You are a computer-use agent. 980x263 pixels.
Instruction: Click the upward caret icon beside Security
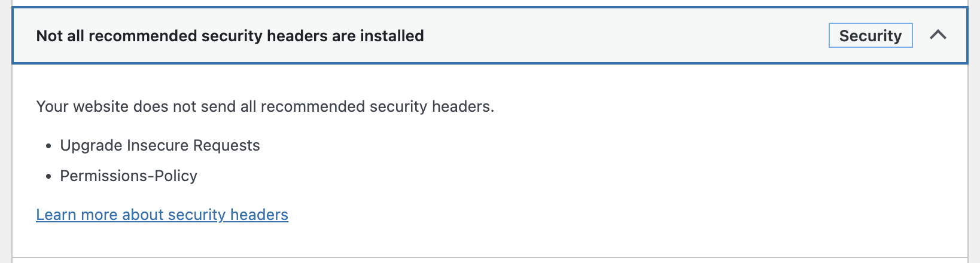tap(938, 35)
